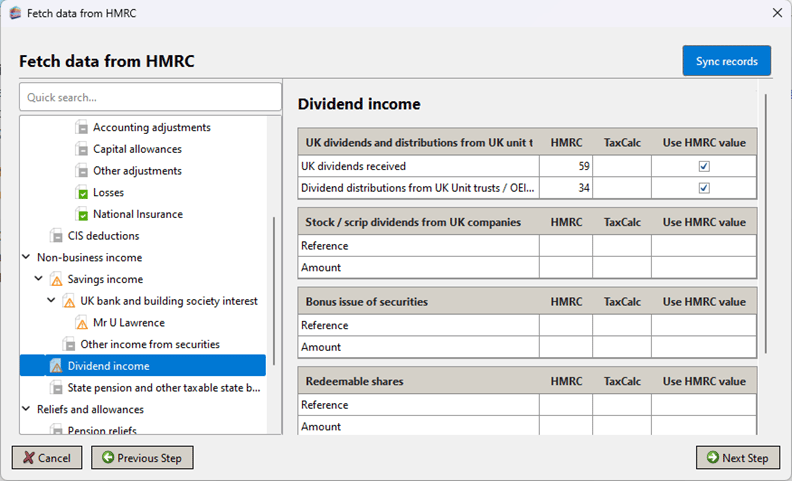Open CIS deductions in the tree
Viewport: 792px width, 481px height.
coord(103,236)
